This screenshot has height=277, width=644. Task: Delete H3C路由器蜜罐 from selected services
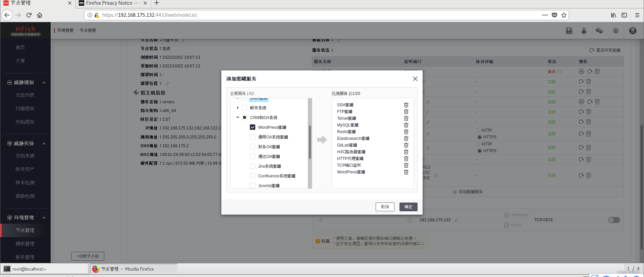(x=406, y=152)
